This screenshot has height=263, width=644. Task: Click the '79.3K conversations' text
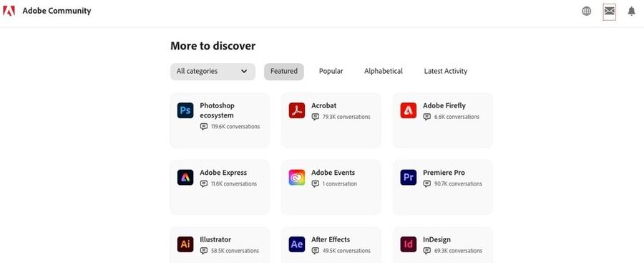346,117
